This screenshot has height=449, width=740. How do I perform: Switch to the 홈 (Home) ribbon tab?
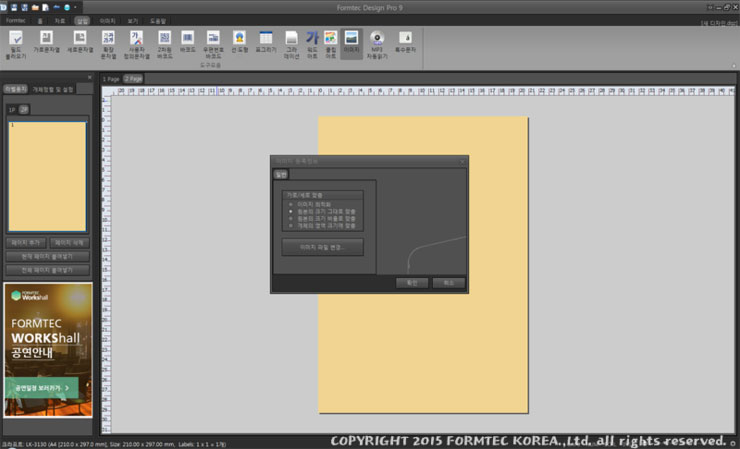40,21
